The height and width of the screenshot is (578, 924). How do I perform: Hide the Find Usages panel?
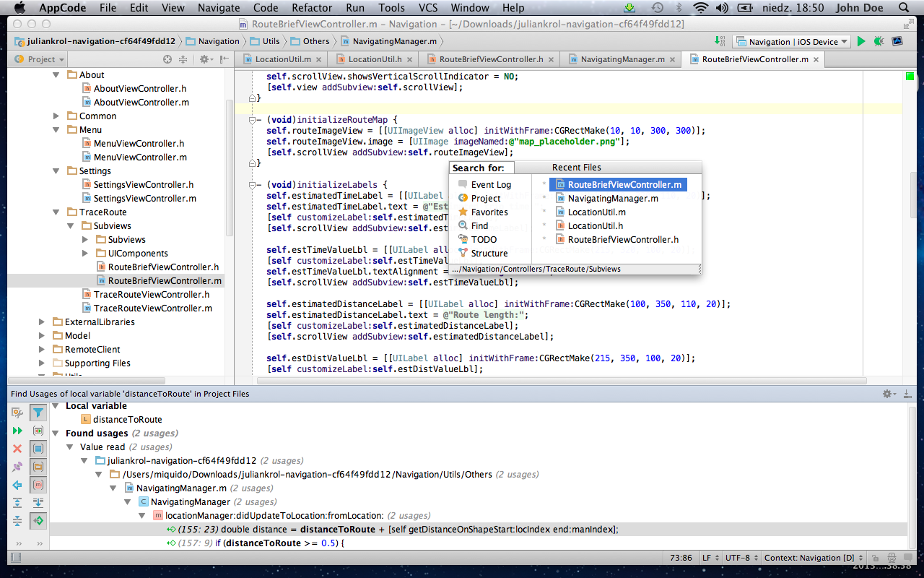pyautogui.click(x=907, y=394)
